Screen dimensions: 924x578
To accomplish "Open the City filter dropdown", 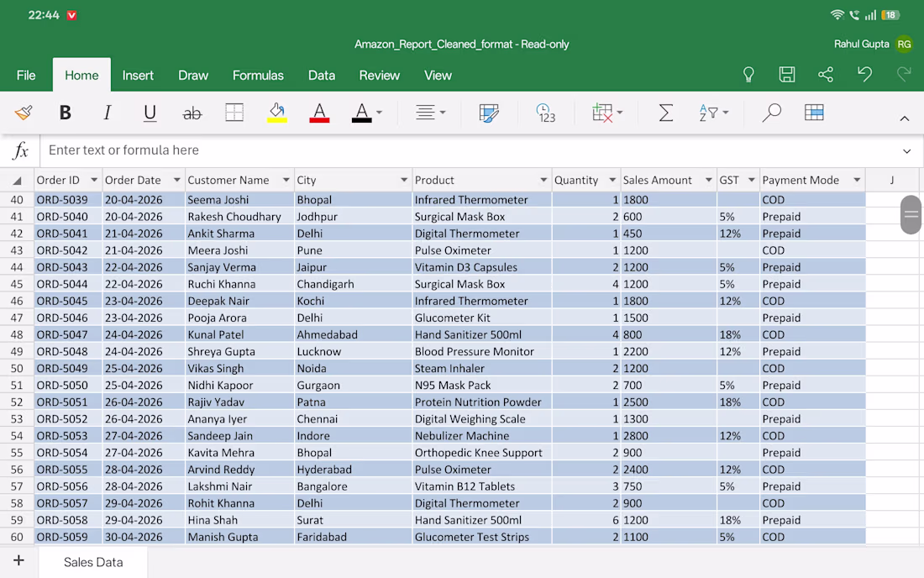I will click(404, 180).
